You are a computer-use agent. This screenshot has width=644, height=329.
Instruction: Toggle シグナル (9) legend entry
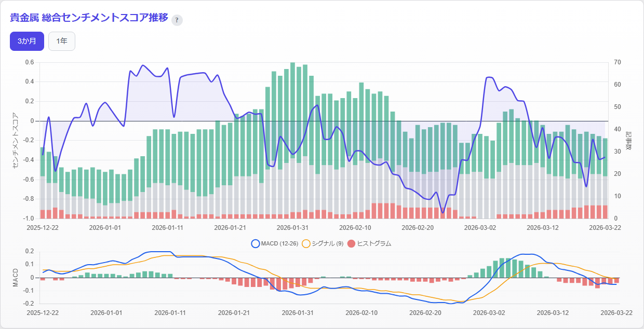click(x=322, y=243)
